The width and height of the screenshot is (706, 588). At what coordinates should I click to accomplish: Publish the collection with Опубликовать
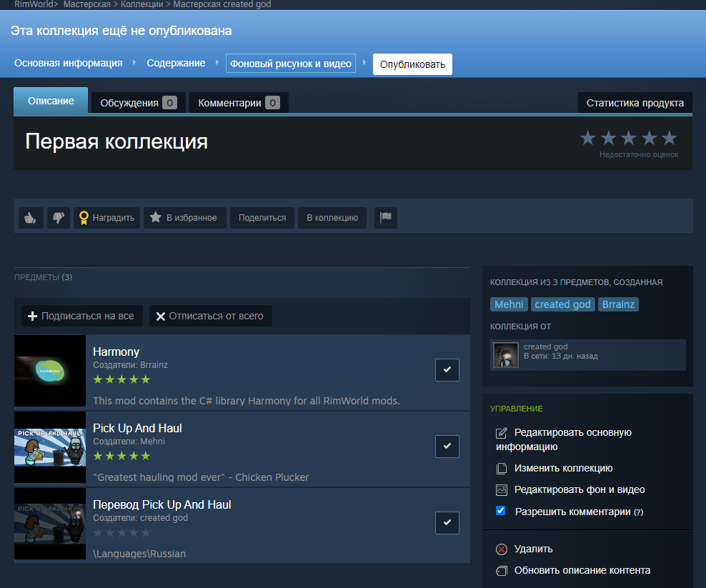click(x=412, y=64)
